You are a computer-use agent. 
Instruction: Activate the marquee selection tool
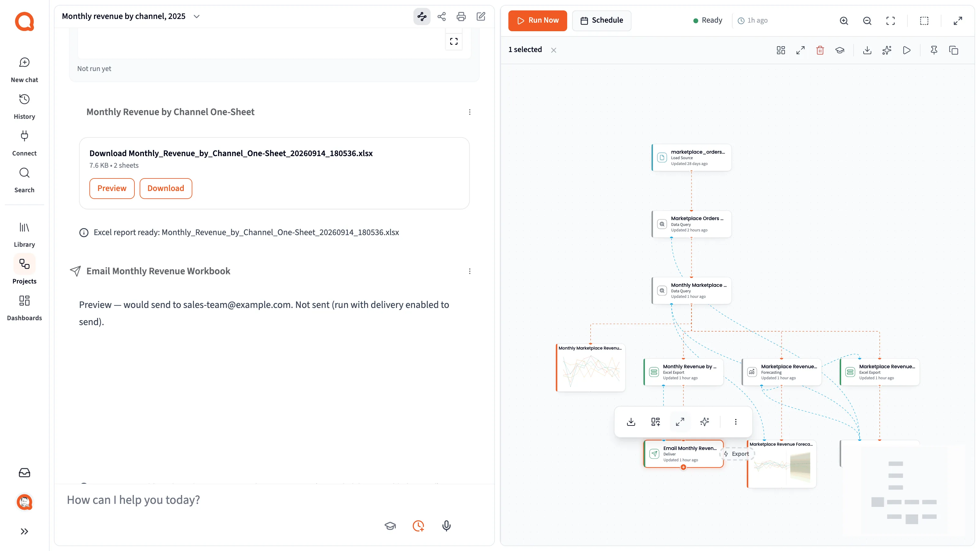924,21
